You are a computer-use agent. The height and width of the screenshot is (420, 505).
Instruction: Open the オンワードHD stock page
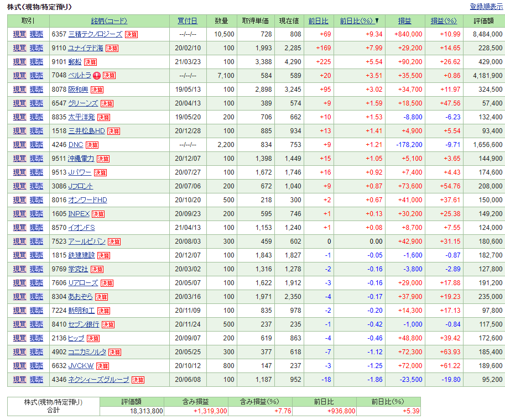tap(87, 200)
